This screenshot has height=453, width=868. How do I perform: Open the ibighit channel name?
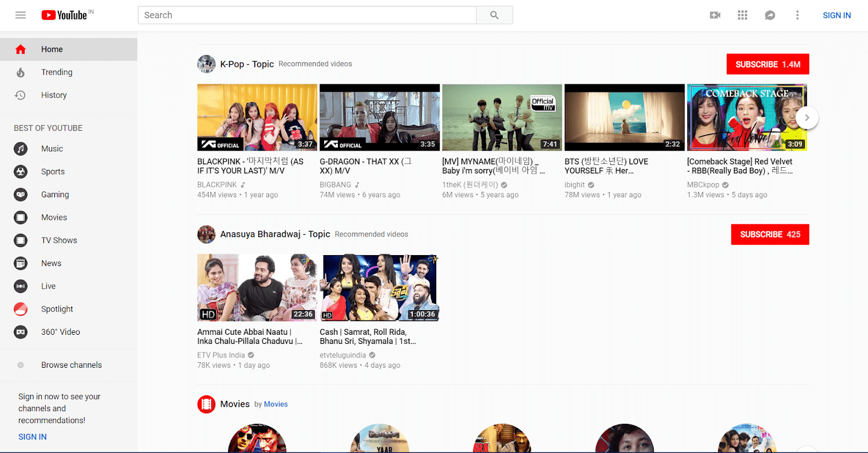pyautogui.click(x=575, y=185)
